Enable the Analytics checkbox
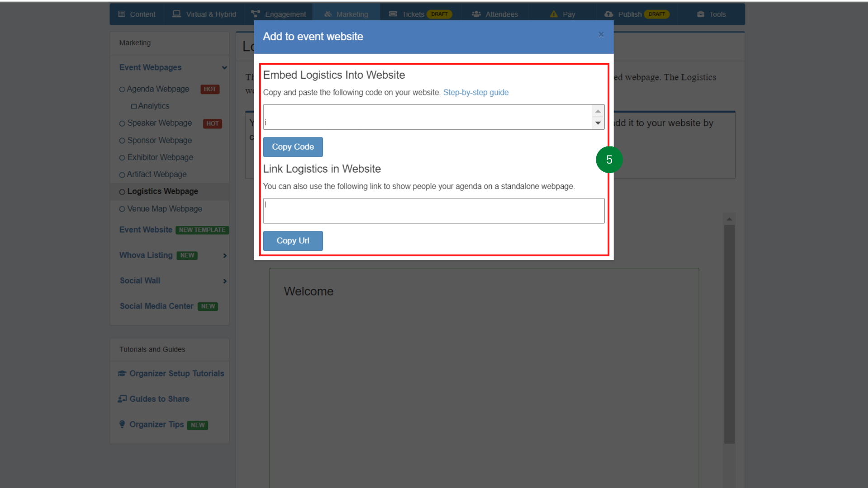The image size is (868, 488). click(x=134, y=106)
